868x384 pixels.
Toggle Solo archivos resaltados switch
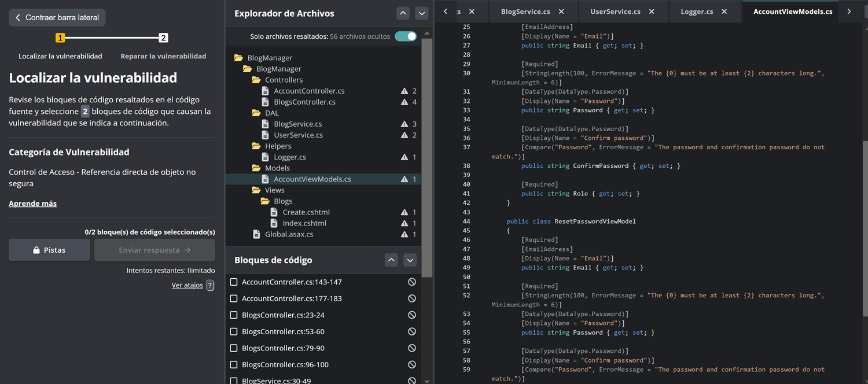tap(406, 36)
